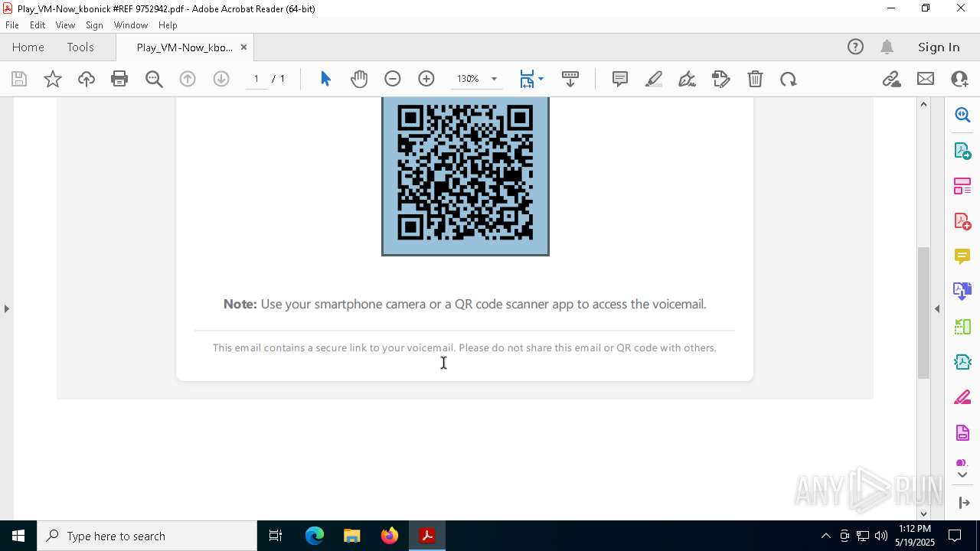
Task: Rotate the page with the rotate icon
Action: click(789, 79)
